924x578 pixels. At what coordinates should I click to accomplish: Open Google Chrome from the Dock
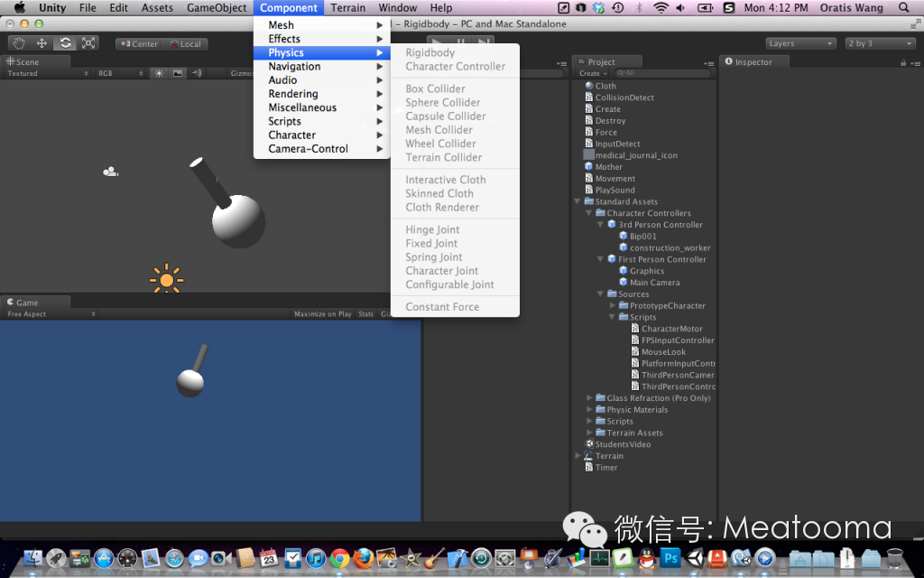click(339, 557)
